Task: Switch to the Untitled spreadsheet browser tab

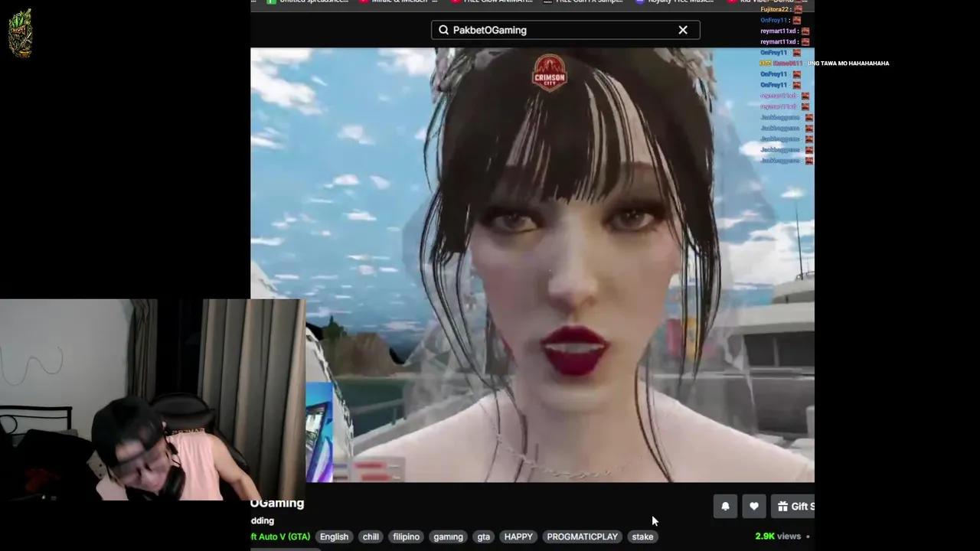Action: tap(308, 2)
